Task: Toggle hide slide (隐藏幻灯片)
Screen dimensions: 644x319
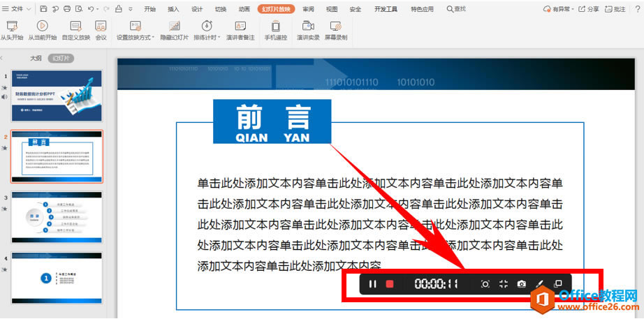Action: pyautogui.click(x=175, y=31)
